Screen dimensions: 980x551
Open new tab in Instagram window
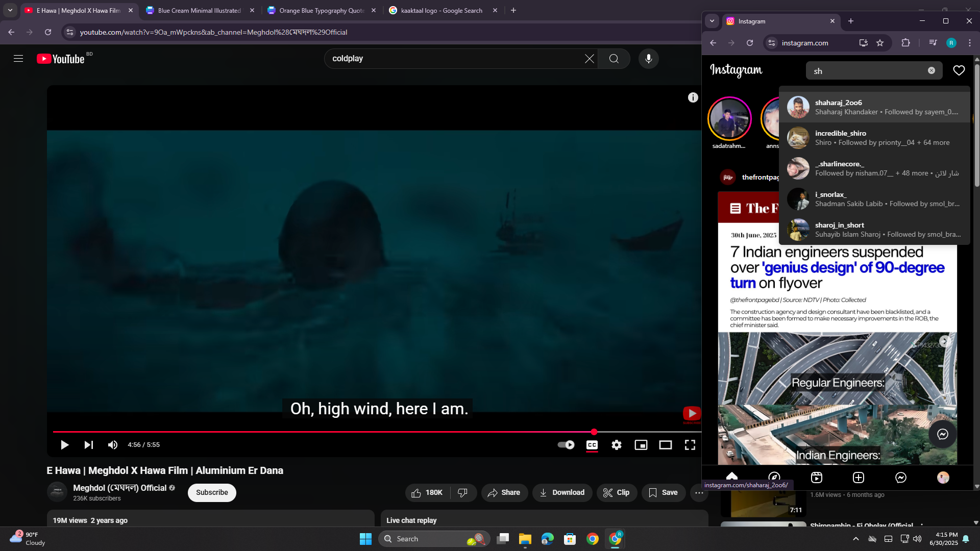pos(851,21)
